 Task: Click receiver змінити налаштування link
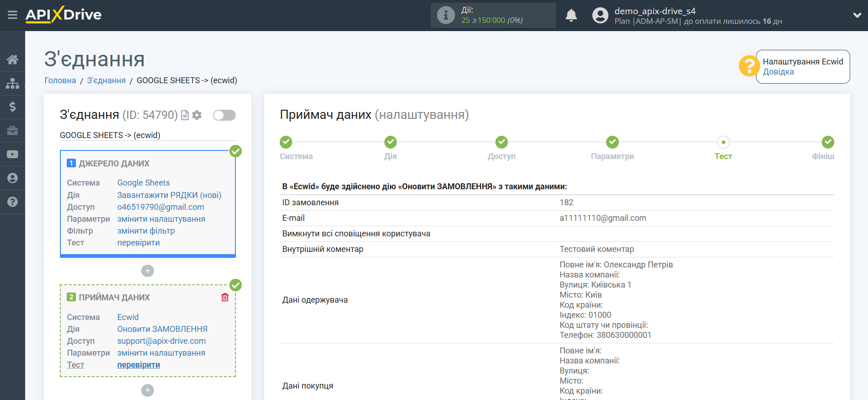pos(161,353)
